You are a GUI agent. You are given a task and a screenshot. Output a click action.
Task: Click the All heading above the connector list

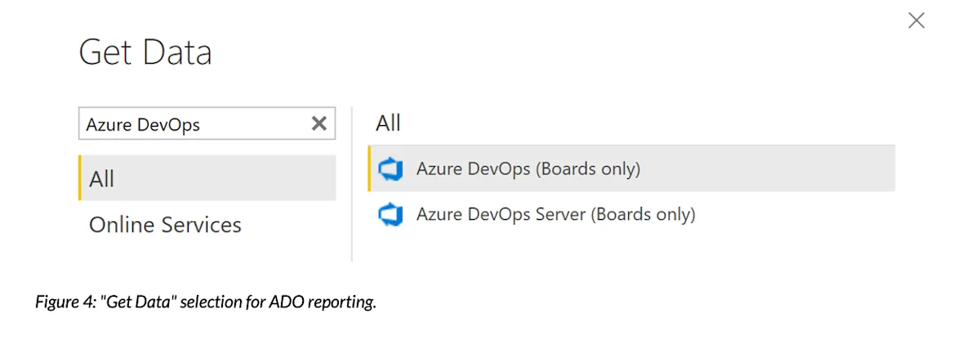point(388,123)
